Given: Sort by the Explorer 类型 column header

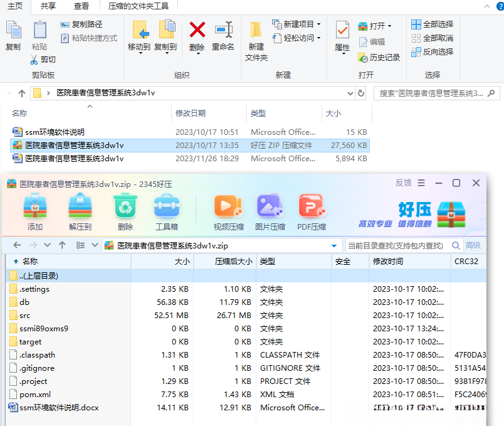Looking at the screenshot, I should point(284,114).
